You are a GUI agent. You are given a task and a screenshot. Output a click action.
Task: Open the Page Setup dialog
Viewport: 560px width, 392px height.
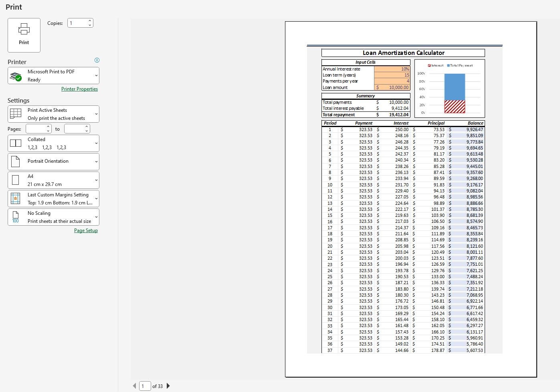click(86, 230)
